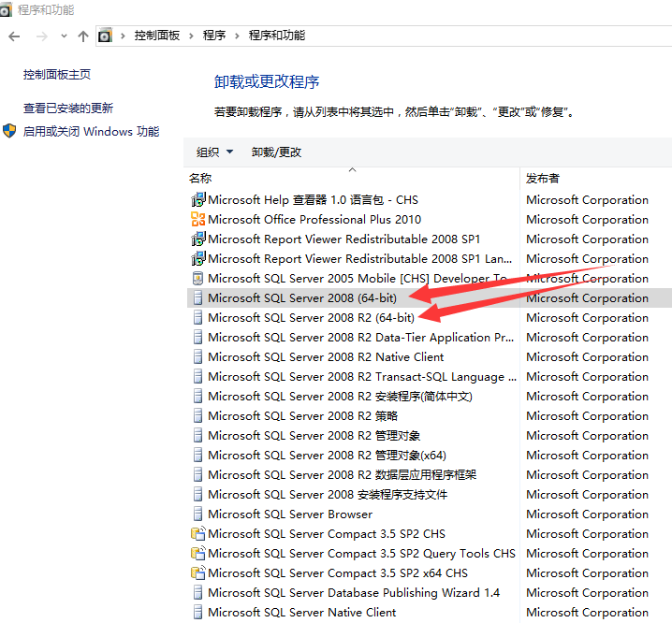
Task: Select Microsoft SQL Server 2008 R2 (64-bit)
Action: (311, 318)
